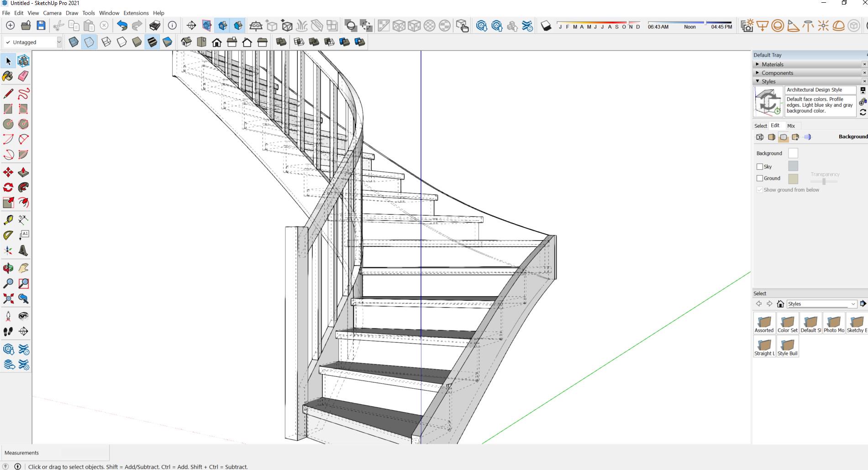Close the Materials panel
The image size is (868, 470).
[x=864, y=64]
